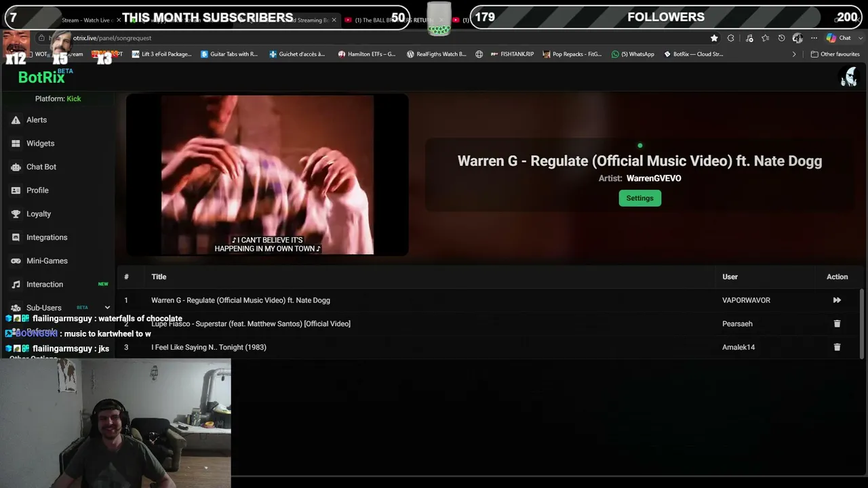868x488 pixels.
Task: Open the BotRix Cloud Str bookmark
Action: click(693, 54)
